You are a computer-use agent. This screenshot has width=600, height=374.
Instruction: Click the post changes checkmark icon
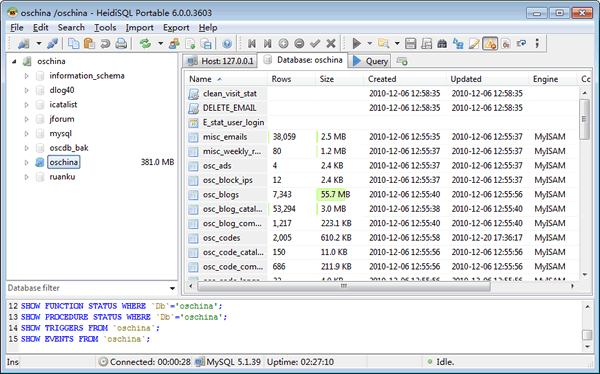coord(315,44)
